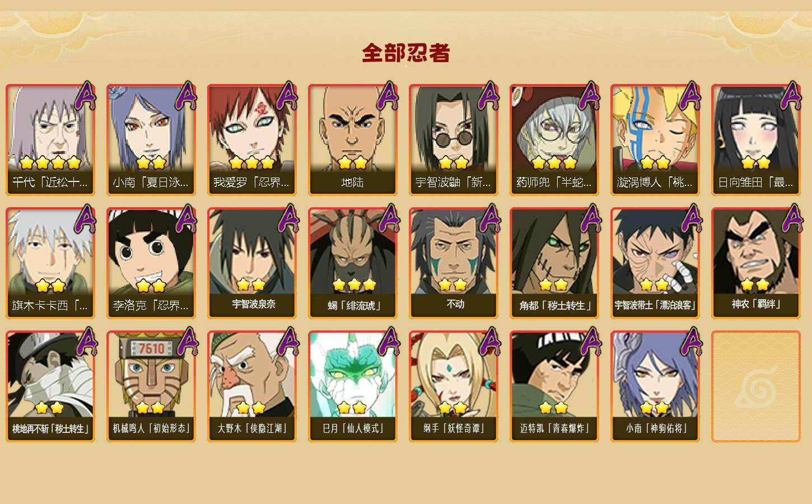This screenshot has width=812, height=504.
Task: Click the empty Konoha-leaf placeholder slot
Action: pyautogui.click(x=755, y=386)
